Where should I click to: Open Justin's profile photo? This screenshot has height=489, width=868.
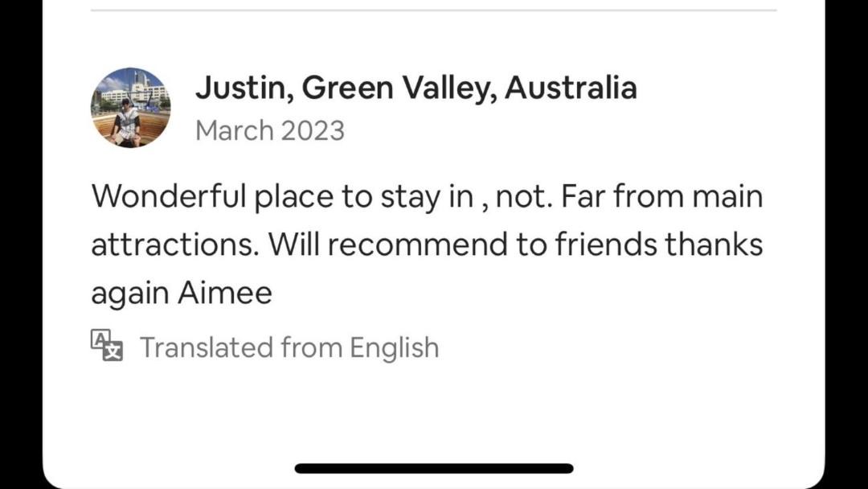coord(130,108)
